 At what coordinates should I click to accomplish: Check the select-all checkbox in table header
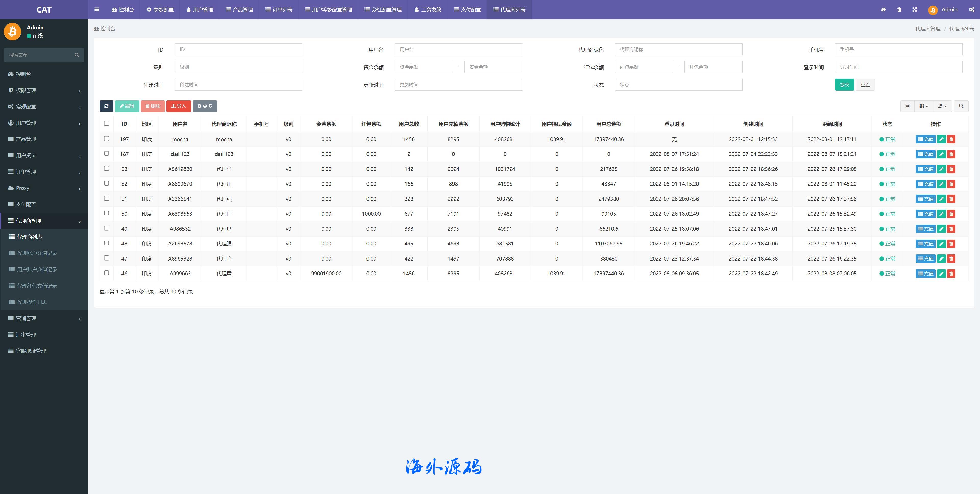coord(106,123)
